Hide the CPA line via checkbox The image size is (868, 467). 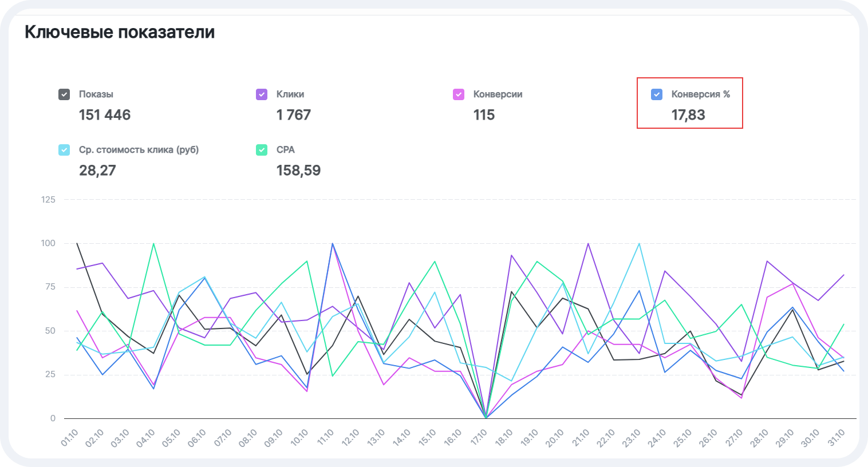(262, 150)
